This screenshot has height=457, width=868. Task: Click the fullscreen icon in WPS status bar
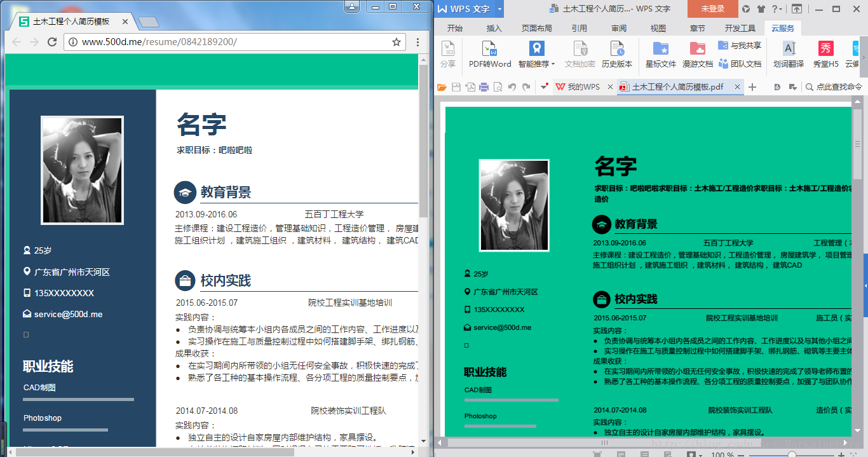[x=597, y=454]
